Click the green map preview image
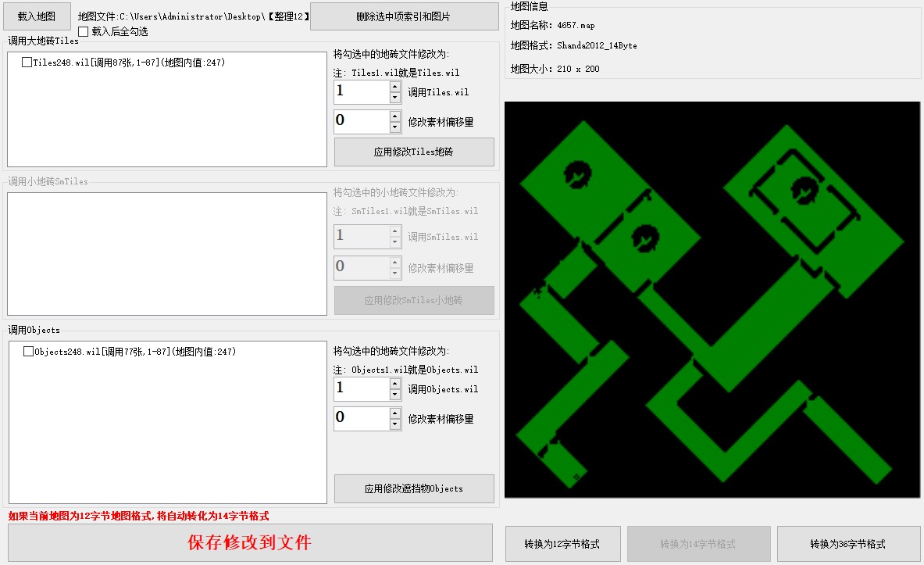This screenshot has width=924, height=565. coord(713,299)
